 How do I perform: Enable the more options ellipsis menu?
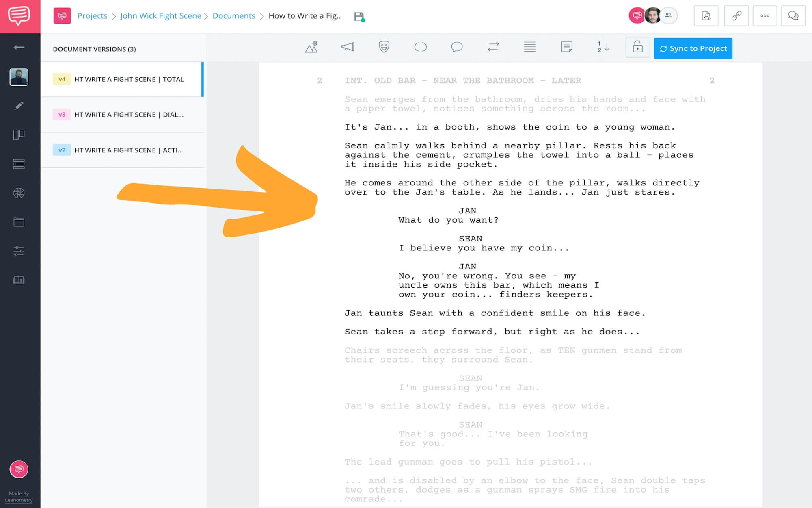[764, 16]
